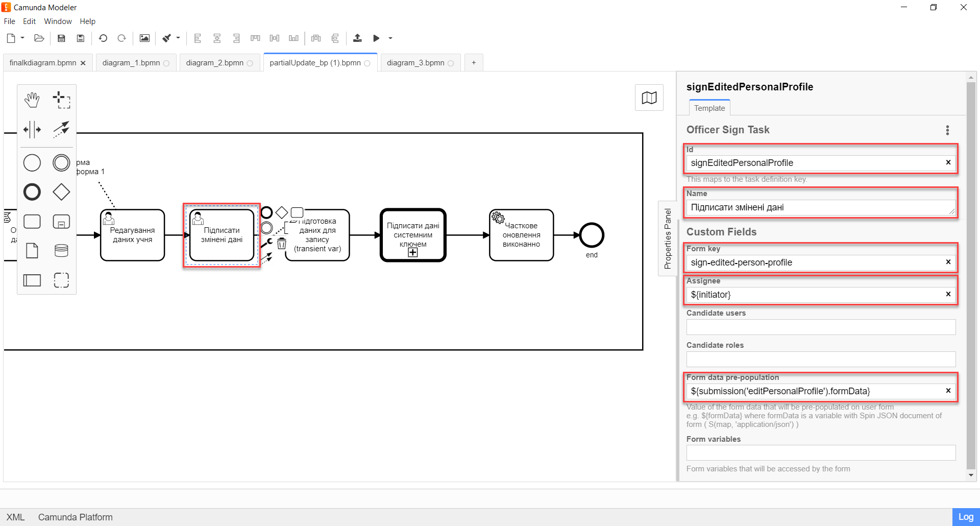Viewport: 980px width, 526px height.
Task: Open new file dropdown arrow
Action: [22, 38]
